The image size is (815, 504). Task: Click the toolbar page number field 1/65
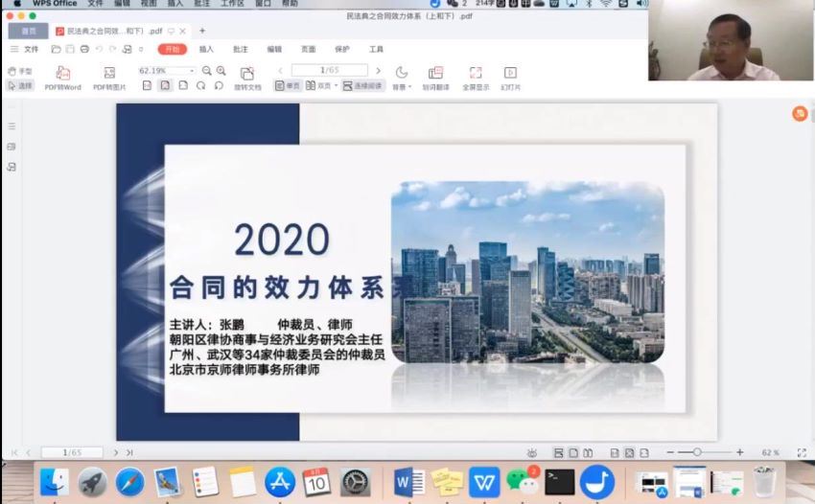pyautogui.click(x=330, y=70)
